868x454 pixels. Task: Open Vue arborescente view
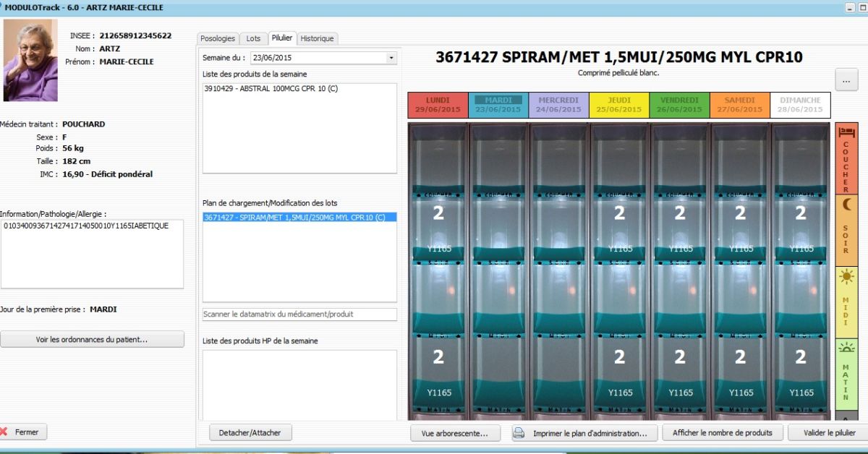455,433
